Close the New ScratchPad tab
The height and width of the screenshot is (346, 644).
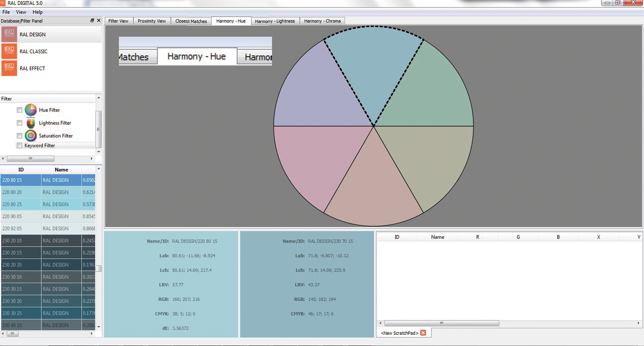coord(423,333)
